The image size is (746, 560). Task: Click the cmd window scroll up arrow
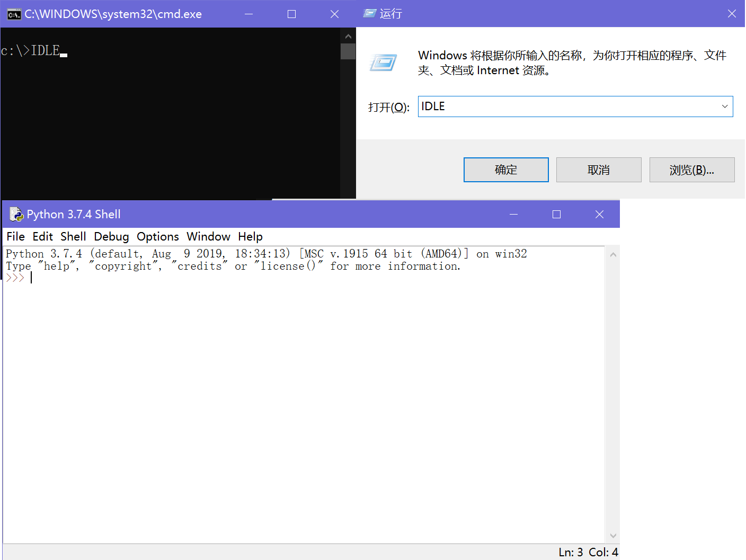[348, 36]
